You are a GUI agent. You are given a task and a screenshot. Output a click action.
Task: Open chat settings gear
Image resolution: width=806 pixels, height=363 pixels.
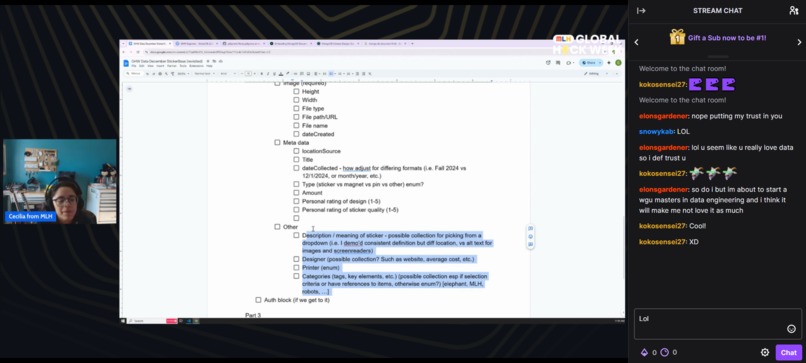click(765, 352)
